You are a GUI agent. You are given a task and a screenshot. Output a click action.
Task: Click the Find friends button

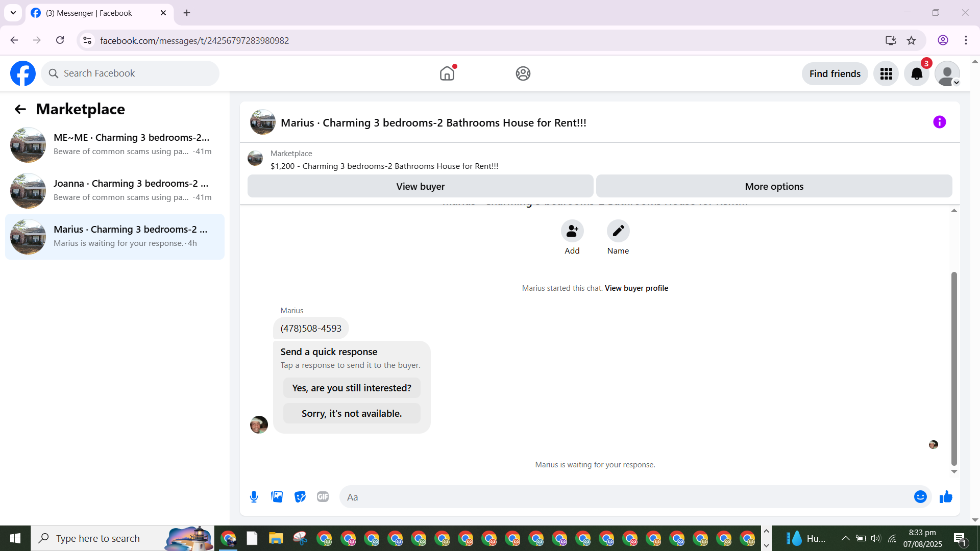click(835, 74)
